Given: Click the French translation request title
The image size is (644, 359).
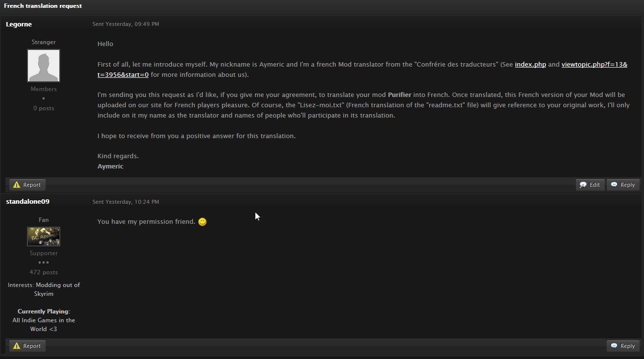Looking at the screenshot, I should pos(43,6).
